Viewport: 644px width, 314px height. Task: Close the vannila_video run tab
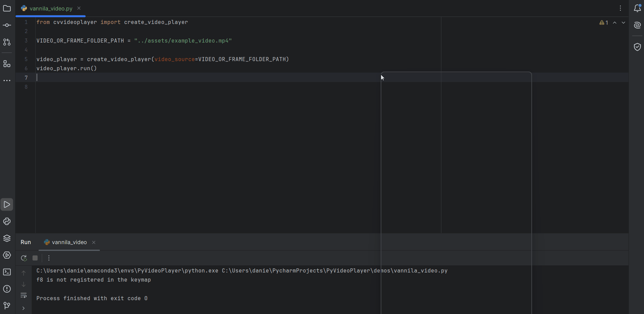pyautogui.click(x=94, y=242)
